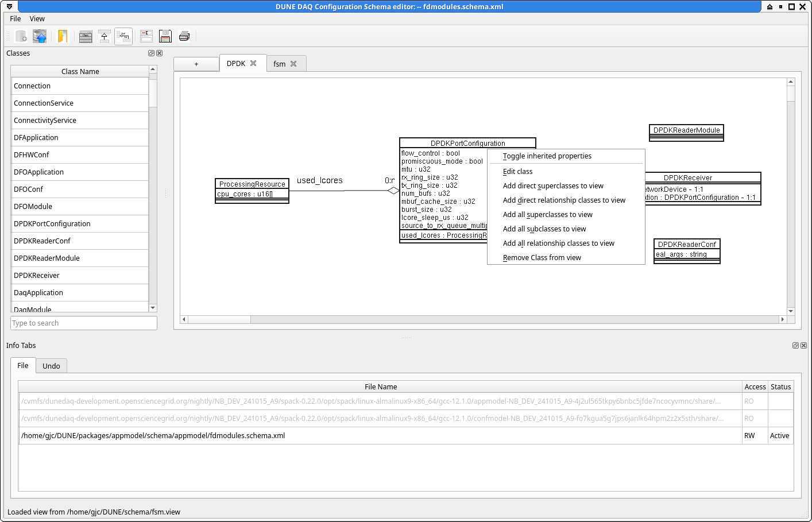Select ConnectionService in class list

tap(80, 103)
